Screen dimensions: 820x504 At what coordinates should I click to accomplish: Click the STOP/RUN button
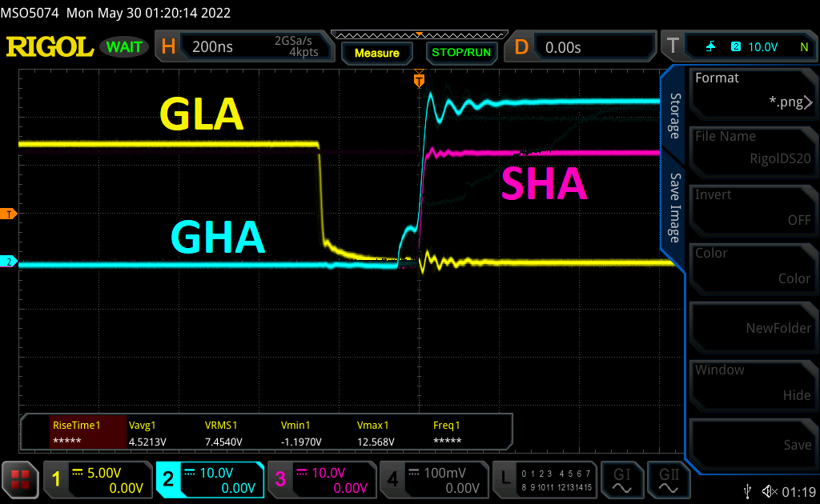461,53
